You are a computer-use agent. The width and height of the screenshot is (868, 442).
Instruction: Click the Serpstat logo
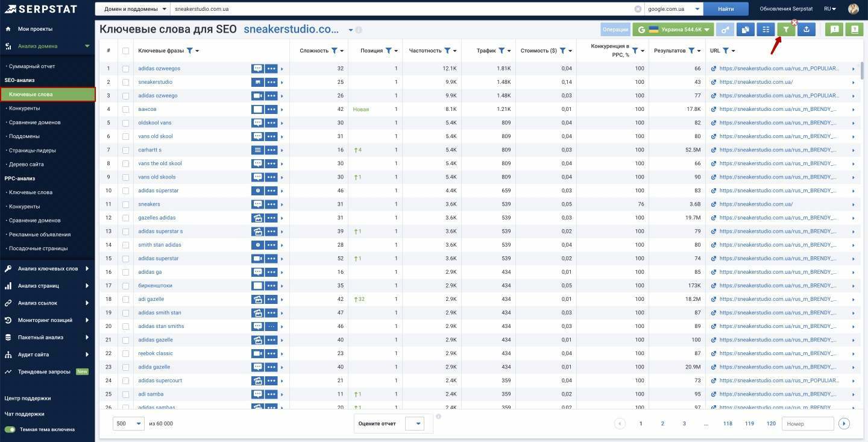[40, 9]
